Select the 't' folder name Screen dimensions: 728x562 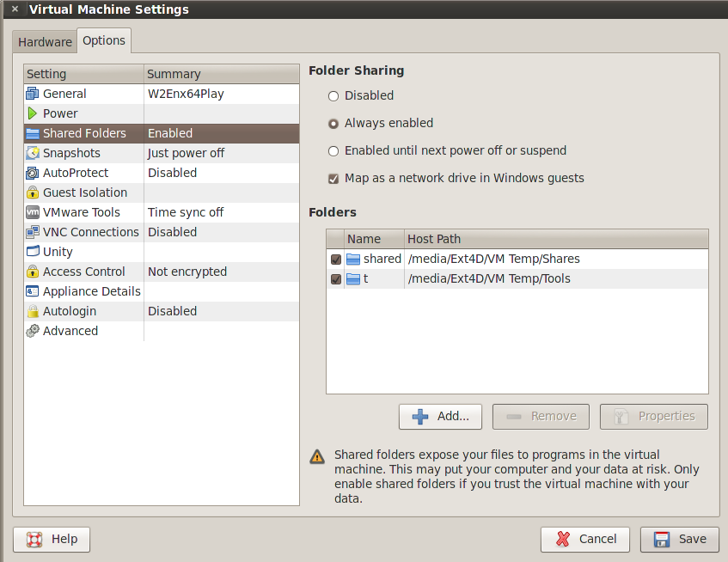pos(366,279)
